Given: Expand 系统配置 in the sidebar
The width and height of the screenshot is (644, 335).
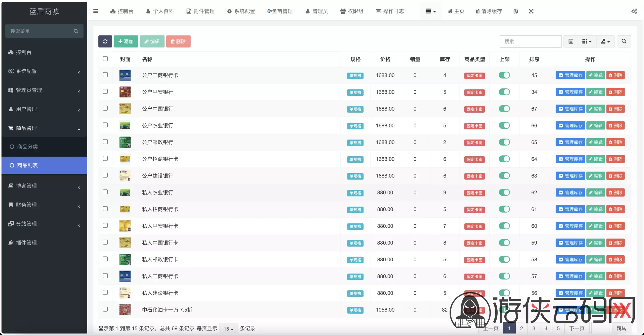Looking at the screenshot, I should point(44,71).
